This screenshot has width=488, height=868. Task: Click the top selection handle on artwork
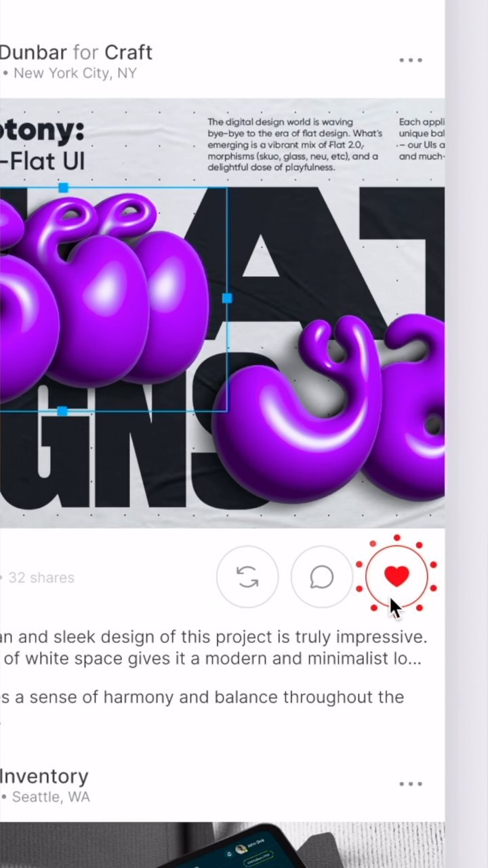click(x=63, y=187)
